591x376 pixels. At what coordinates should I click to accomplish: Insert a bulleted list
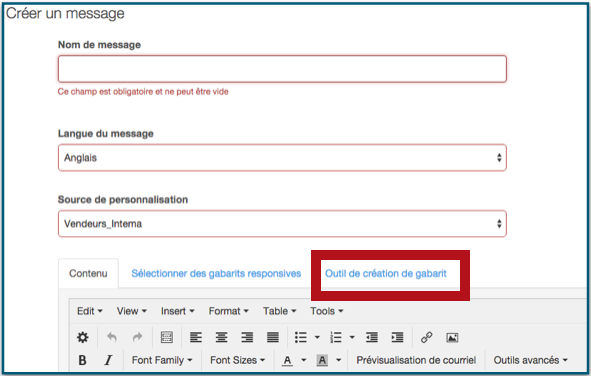[x=301, y=337]
